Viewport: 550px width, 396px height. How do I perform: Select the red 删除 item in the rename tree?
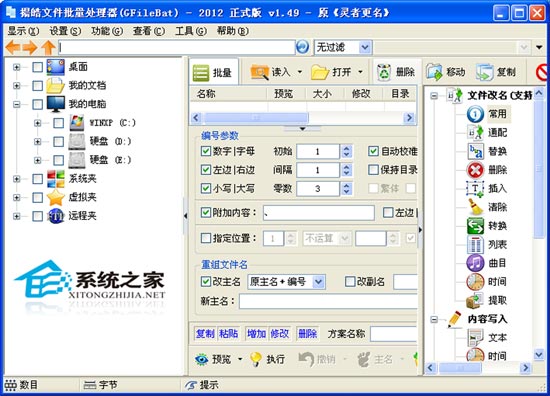(x=497, y=170)
